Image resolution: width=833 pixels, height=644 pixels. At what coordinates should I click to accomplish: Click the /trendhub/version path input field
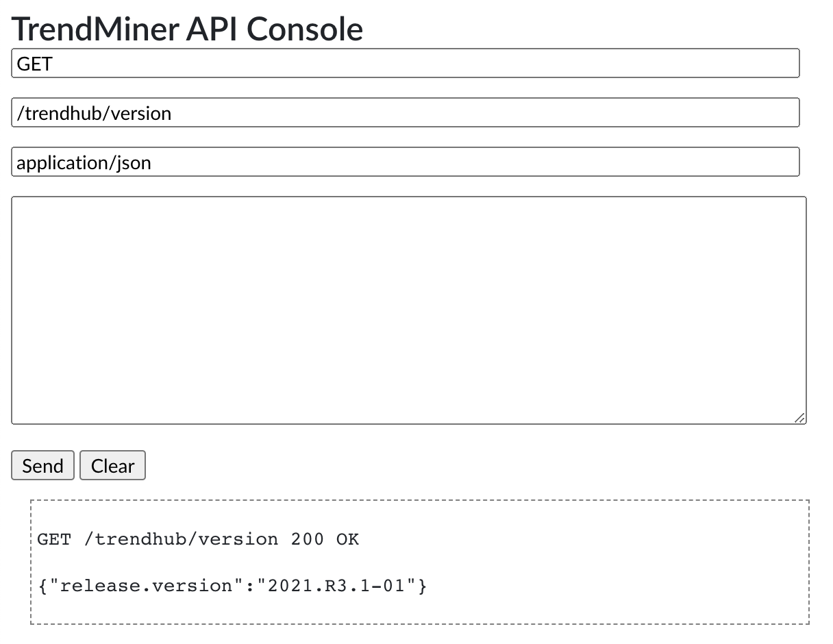click(x=405, y=112)
